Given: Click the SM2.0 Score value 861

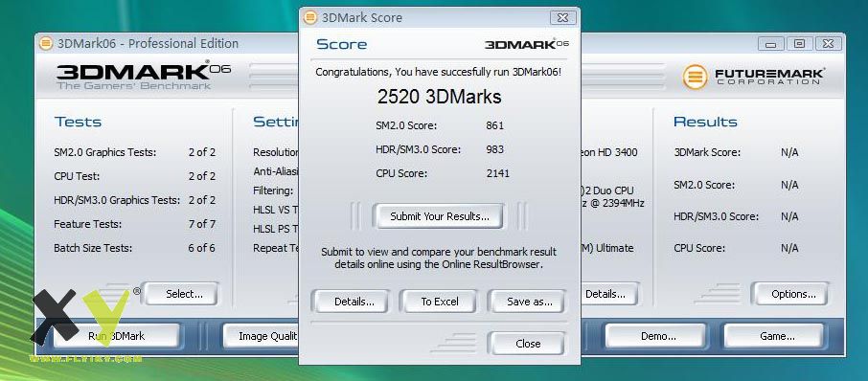Looking at the screenshot, I should [494, 125].
